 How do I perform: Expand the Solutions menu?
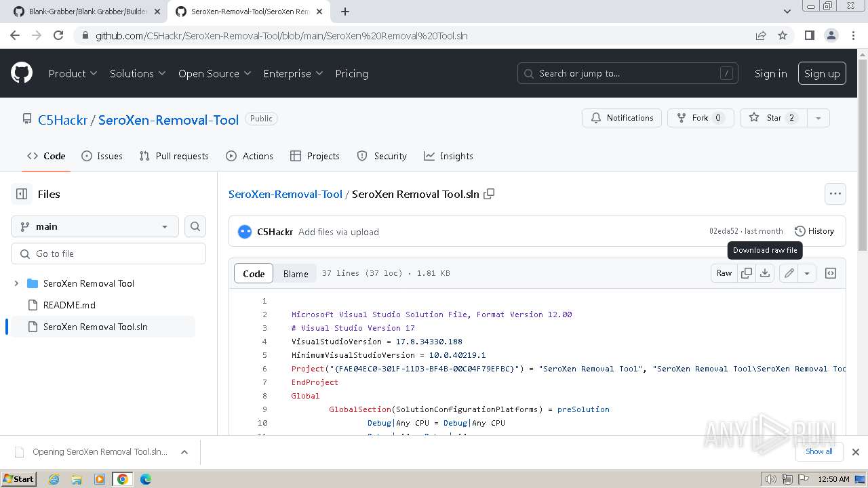point(138,73)
